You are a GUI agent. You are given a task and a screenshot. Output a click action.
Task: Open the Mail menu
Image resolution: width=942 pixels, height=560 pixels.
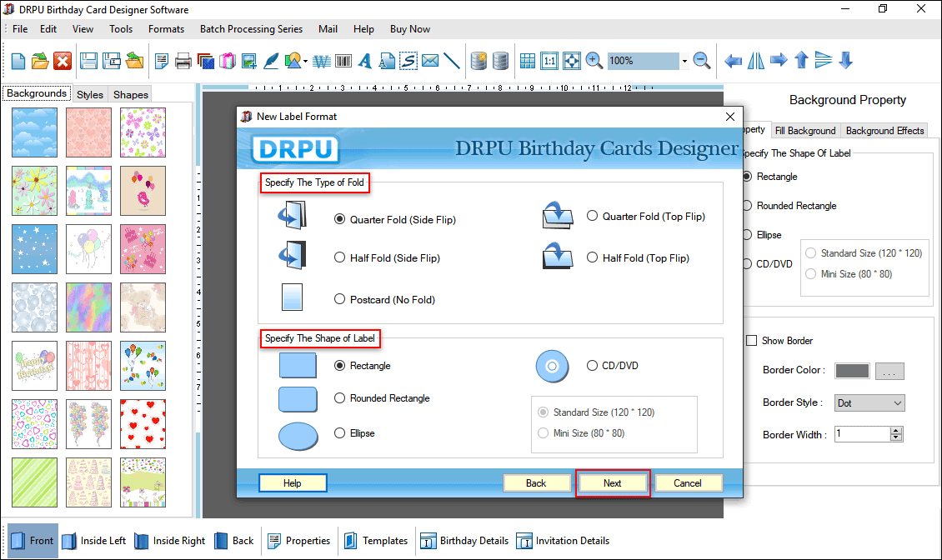point(328,29)
